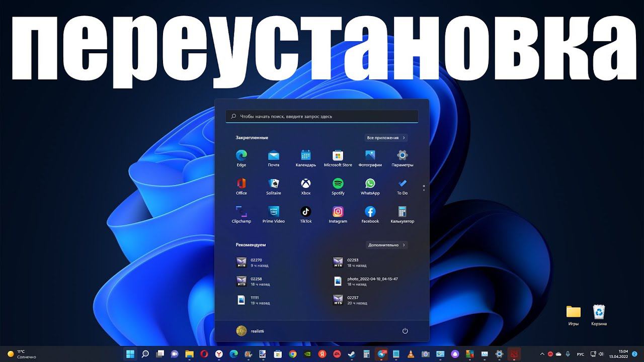Start the Solitaire game
The width and height of the screenshot is (644, 362).
274,186
